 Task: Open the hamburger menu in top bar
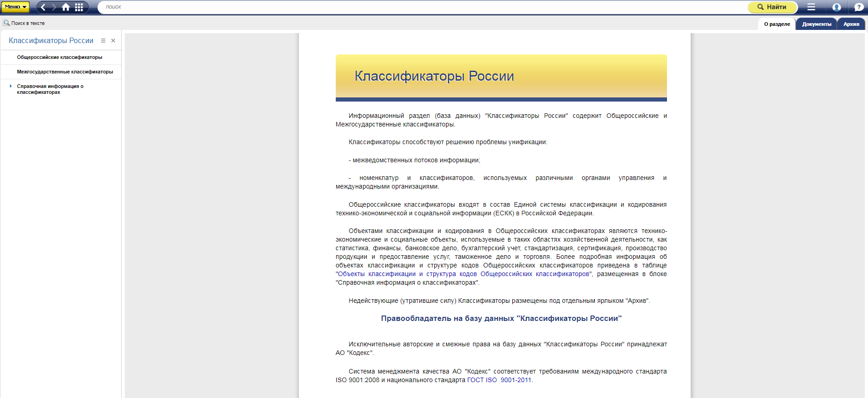[811, 7]
